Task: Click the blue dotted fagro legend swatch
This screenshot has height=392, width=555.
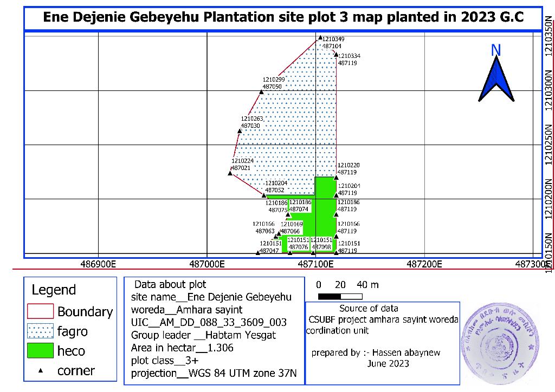Action: pyautogui.click(x=41, y=331)
